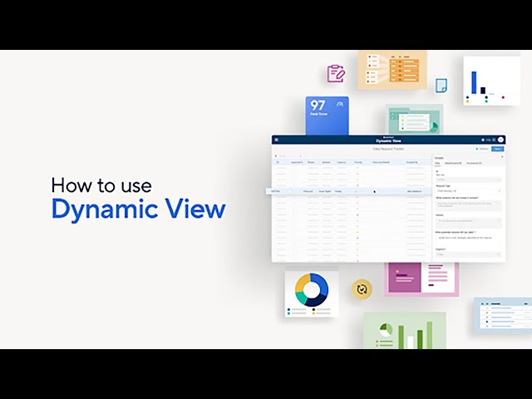This screenshot has height=399, width=532.
Task: Open the Request Type dropdown
Action: pos(469,191)
